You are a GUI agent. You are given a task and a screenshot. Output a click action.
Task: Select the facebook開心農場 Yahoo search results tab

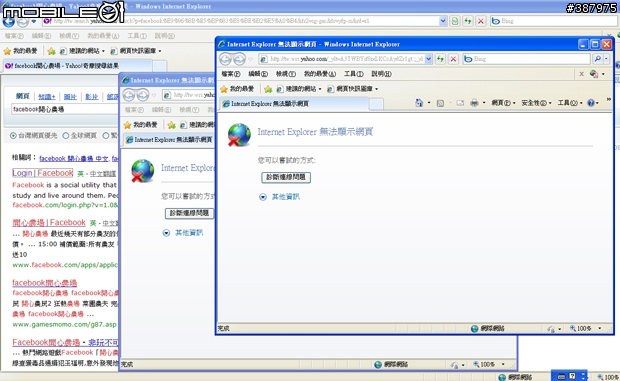point(78,66)
